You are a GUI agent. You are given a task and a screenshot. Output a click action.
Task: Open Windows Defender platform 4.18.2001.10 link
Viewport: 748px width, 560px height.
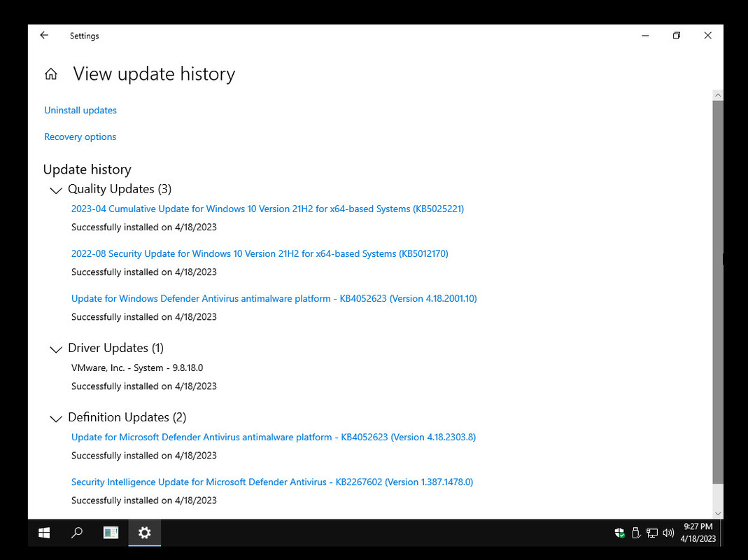[x=274, y=298]
